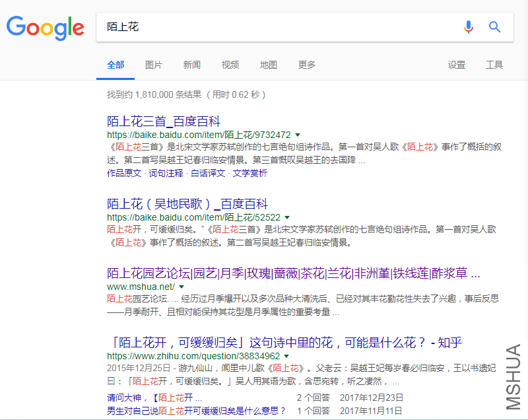
Task: Expand the 更多 menu
Action: click(x=307, y=65)
